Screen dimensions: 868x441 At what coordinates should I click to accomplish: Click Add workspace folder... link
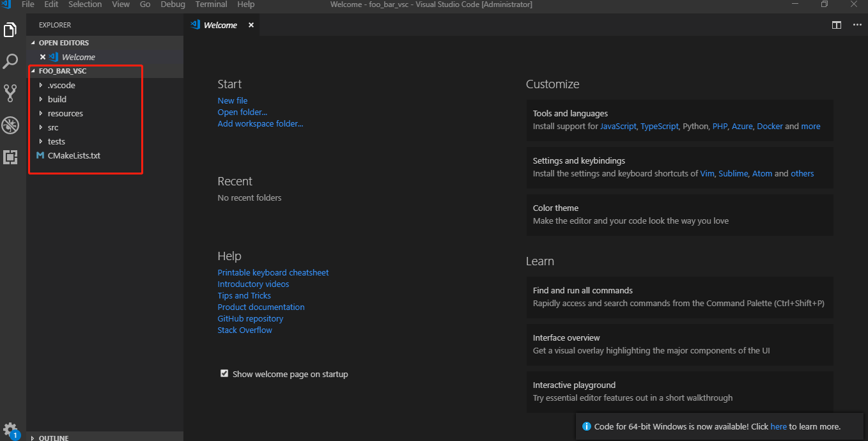pyautogui.click(x=260, y=123)
